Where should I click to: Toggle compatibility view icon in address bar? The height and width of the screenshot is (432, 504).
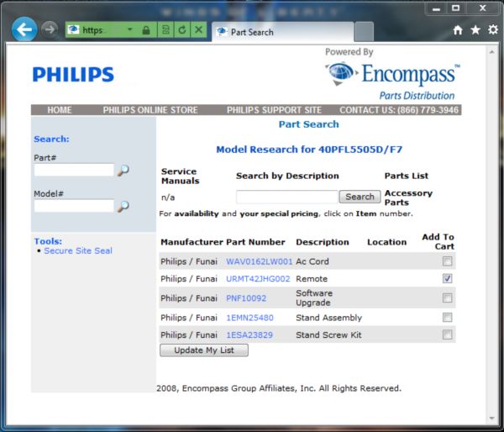coord(165,30)
